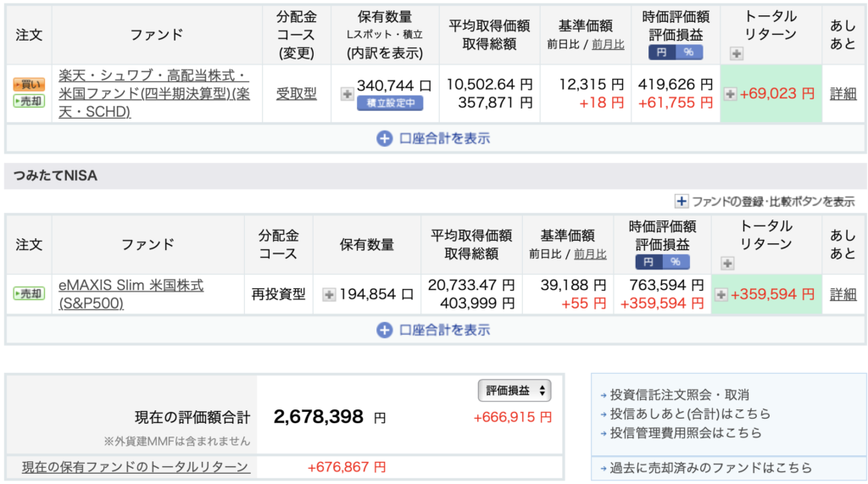
Task: Expand 口座合計を表示 under the 楽天・SCHD table
Action: point(433,138)
